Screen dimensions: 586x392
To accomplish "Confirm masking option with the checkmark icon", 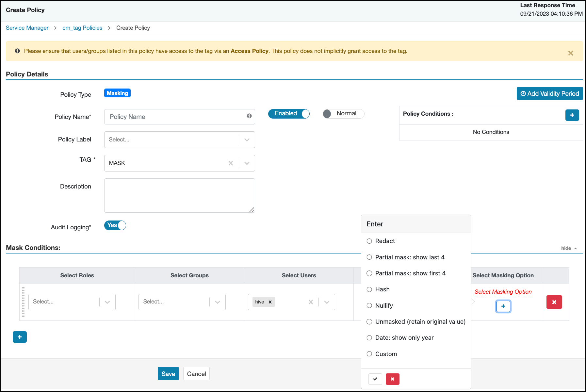I will pos(375,379).
